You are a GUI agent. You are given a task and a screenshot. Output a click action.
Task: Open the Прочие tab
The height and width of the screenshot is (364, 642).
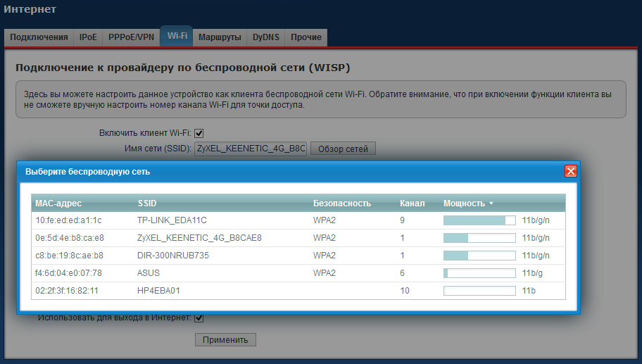pos(306,37)
